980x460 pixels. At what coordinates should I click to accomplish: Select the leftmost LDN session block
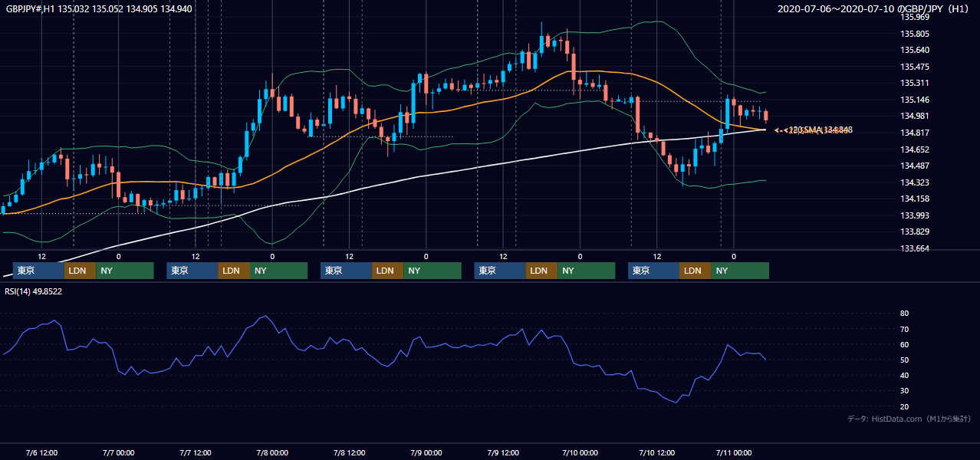tap(80, 271)
